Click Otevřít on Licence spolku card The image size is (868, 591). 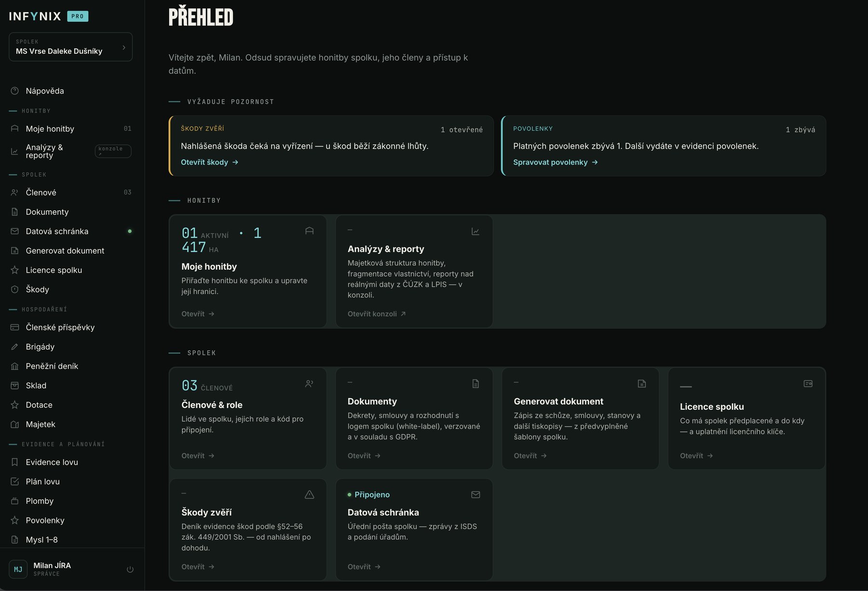click(696, 456)
